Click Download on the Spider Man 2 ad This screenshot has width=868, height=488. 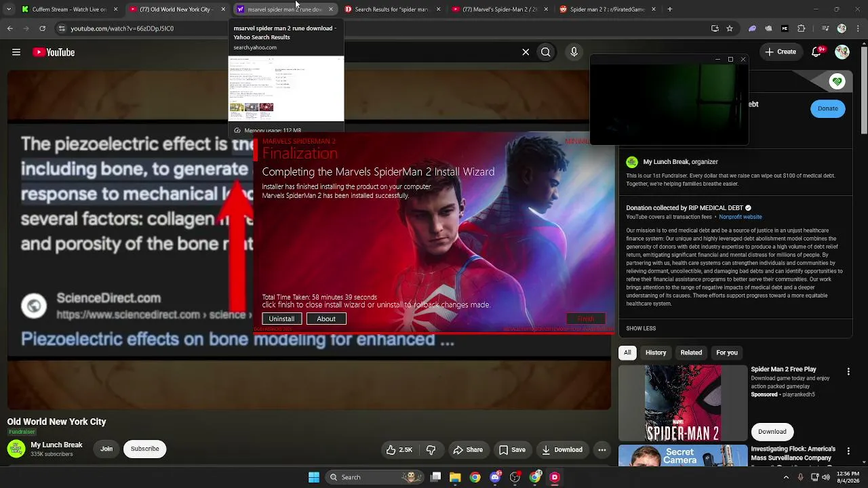[772, 432]
